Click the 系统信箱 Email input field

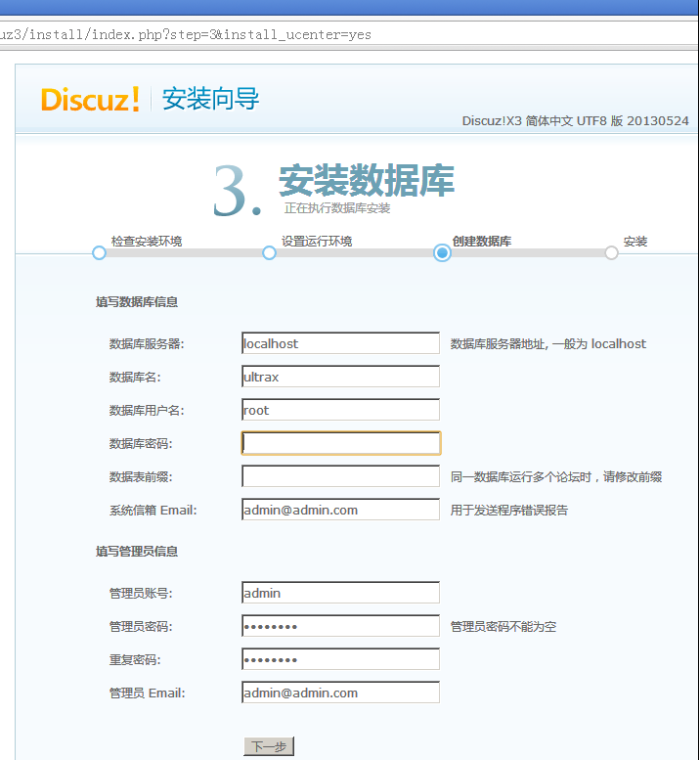(x=340, y=510)
